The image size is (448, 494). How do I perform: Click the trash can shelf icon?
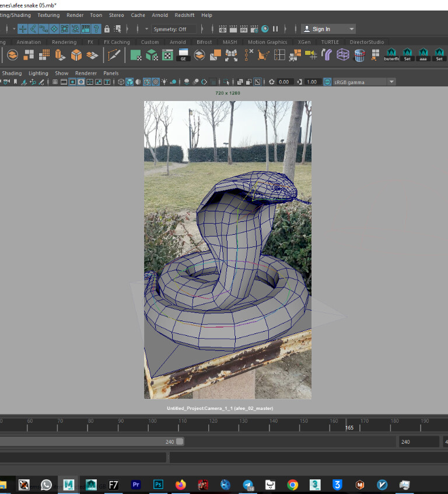coord(359,55)
